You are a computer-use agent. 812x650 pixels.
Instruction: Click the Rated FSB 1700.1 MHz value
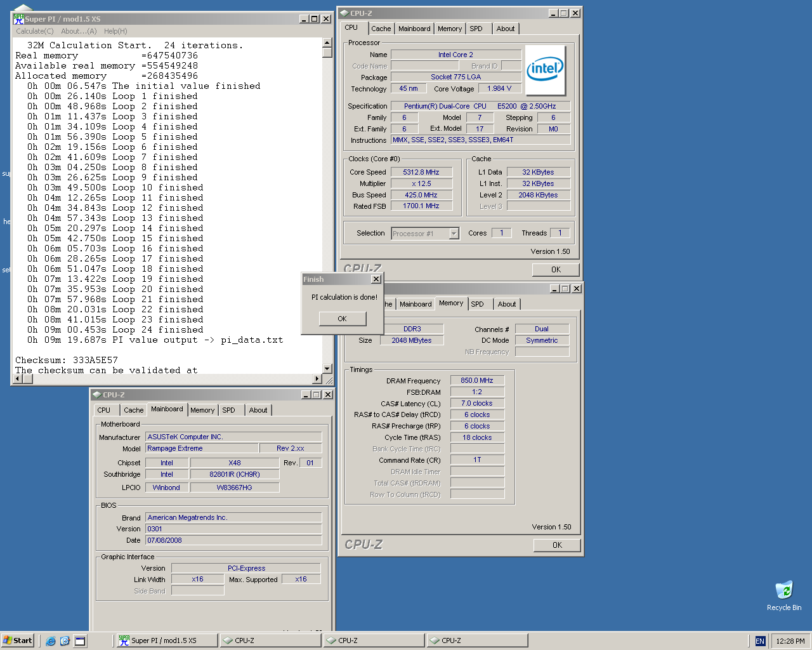tap(421, 206)
